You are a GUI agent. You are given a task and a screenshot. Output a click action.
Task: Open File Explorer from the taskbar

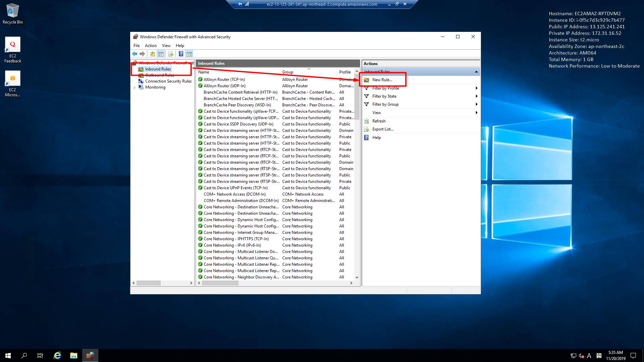[73, 356]
